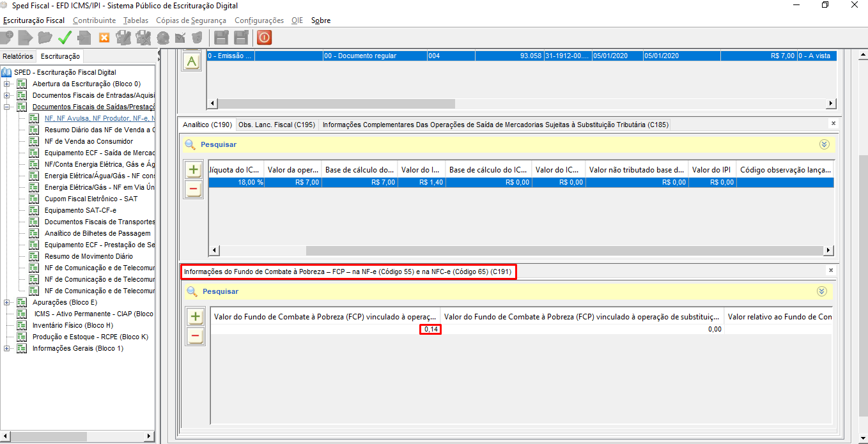Click the 'A' button beside the document list

point(192,61)
